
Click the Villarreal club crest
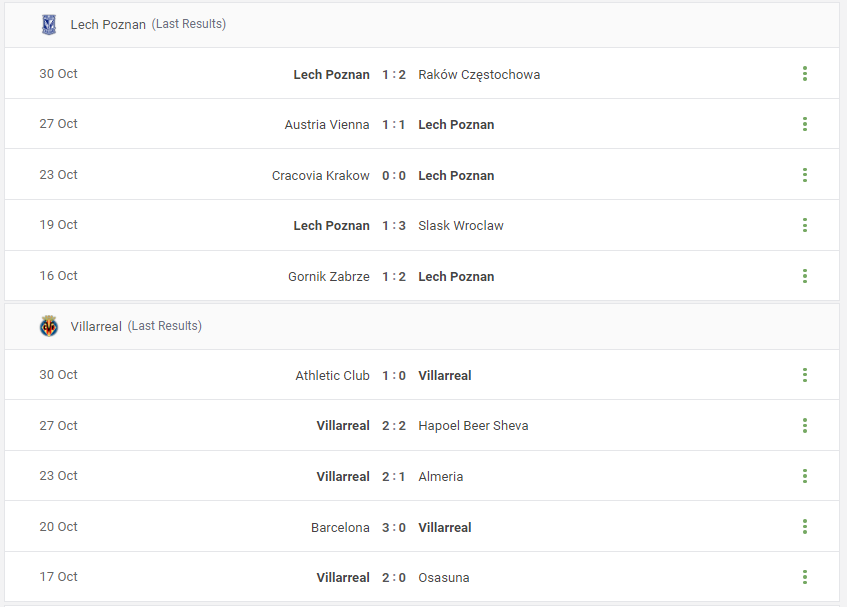[x=49, y=326]
